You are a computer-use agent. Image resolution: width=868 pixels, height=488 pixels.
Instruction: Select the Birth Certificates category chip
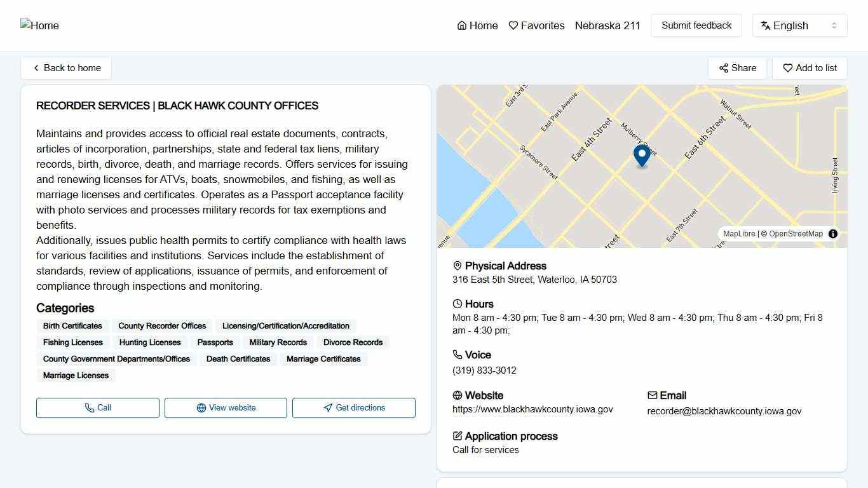[72, 326]
